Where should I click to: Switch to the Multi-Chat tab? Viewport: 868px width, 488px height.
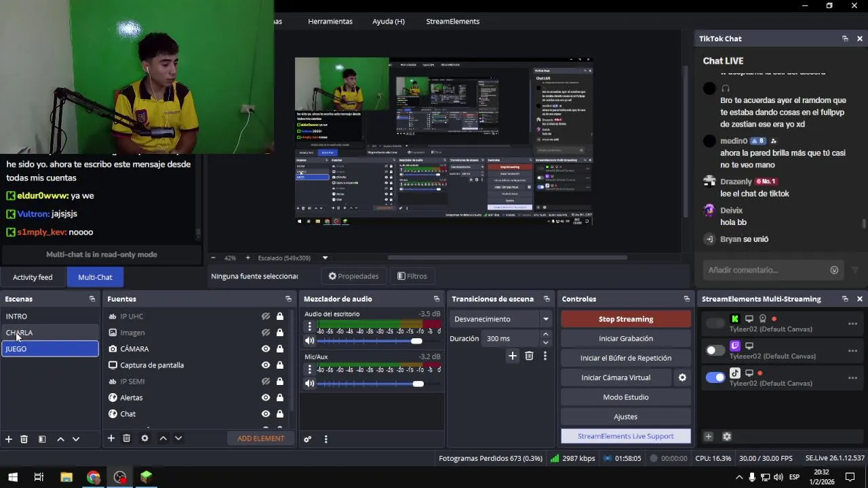(x=95, y=277)
